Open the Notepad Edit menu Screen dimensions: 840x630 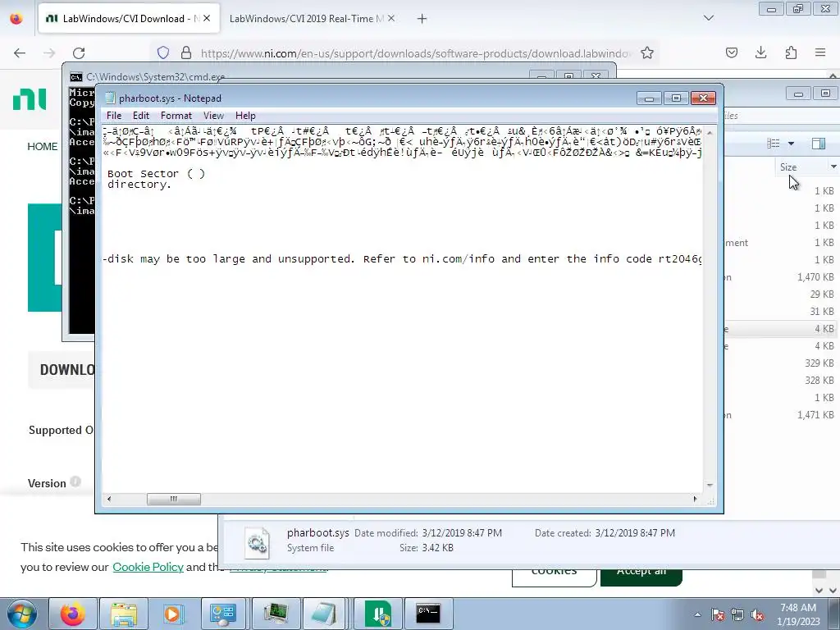pos(141,116)
